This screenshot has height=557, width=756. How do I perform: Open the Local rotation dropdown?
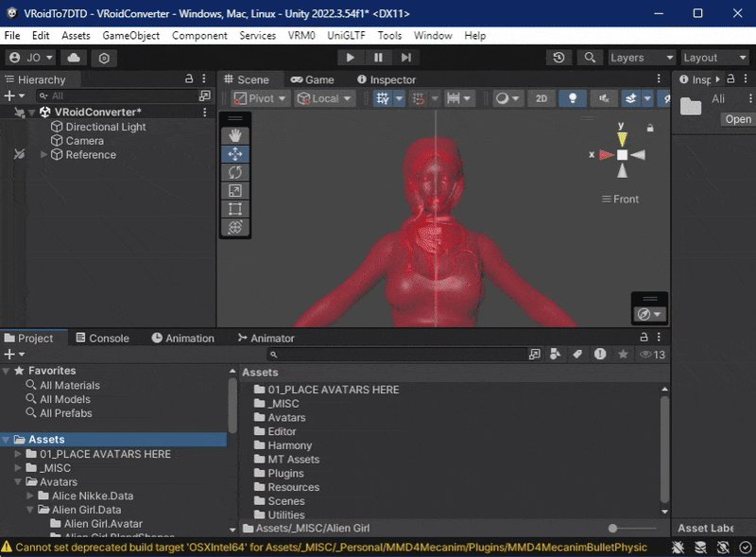pos(324,98)
